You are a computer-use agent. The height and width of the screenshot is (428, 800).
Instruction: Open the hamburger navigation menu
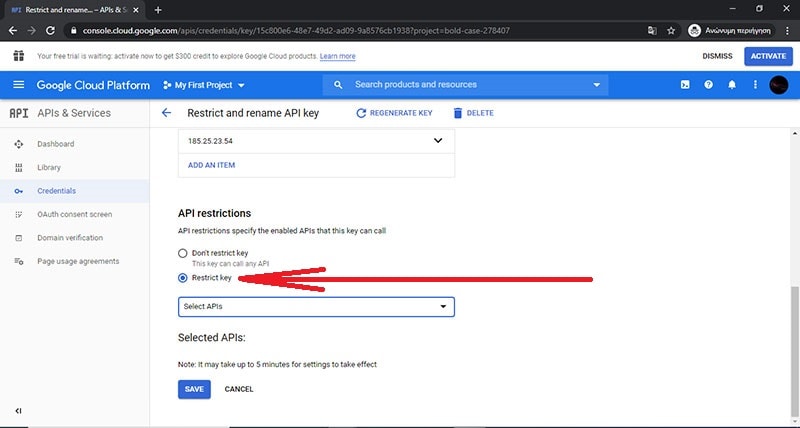coord(18,85)
